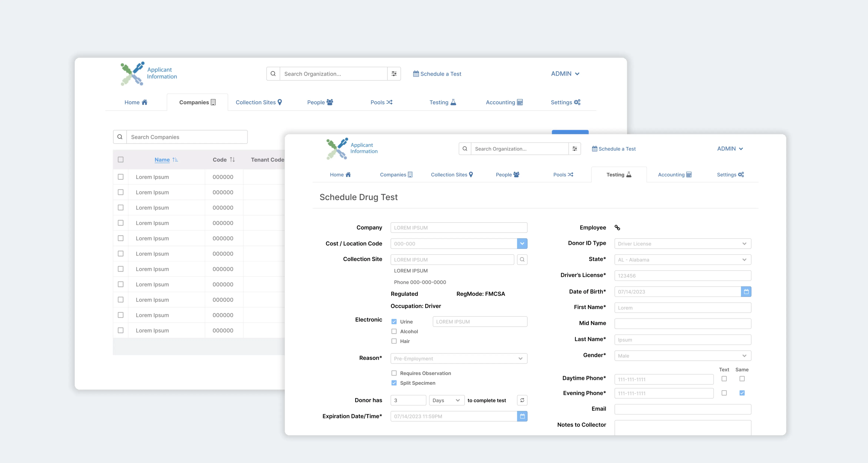Click Email input field
This screenshot has height=463, width=868.
[x=683, y=409]
